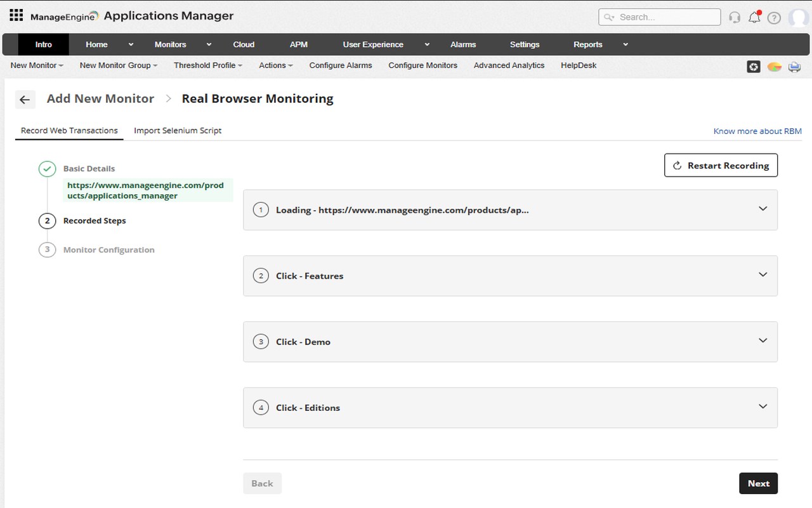Image resolution: width=812 pixels, height=508 pixels.
Task: Expand the Loading step 1 panel
Action: (x=763, y=209)
